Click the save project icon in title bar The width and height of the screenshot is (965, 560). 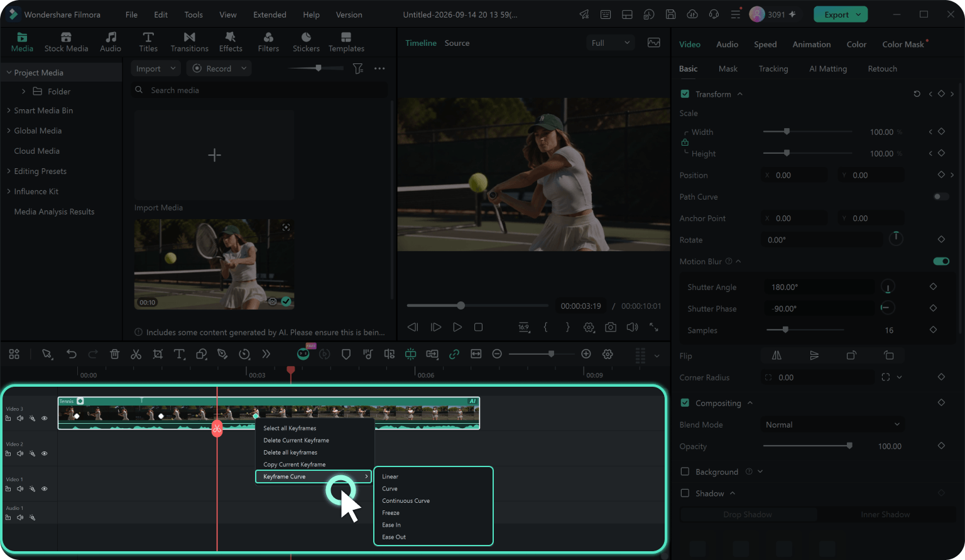[x=671, y=14]
